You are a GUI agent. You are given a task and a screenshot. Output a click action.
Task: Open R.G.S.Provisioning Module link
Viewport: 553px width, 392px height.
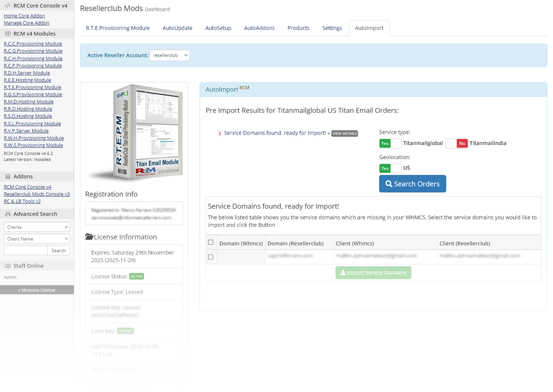pyautogui.click(x=33, y=95)
